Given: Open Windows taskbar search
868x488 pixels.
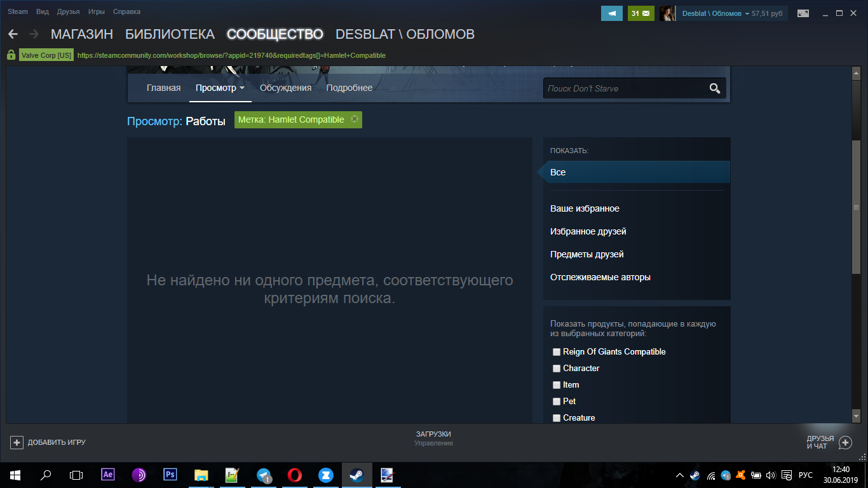Looking at the screenshot, I should click(46, 475).
